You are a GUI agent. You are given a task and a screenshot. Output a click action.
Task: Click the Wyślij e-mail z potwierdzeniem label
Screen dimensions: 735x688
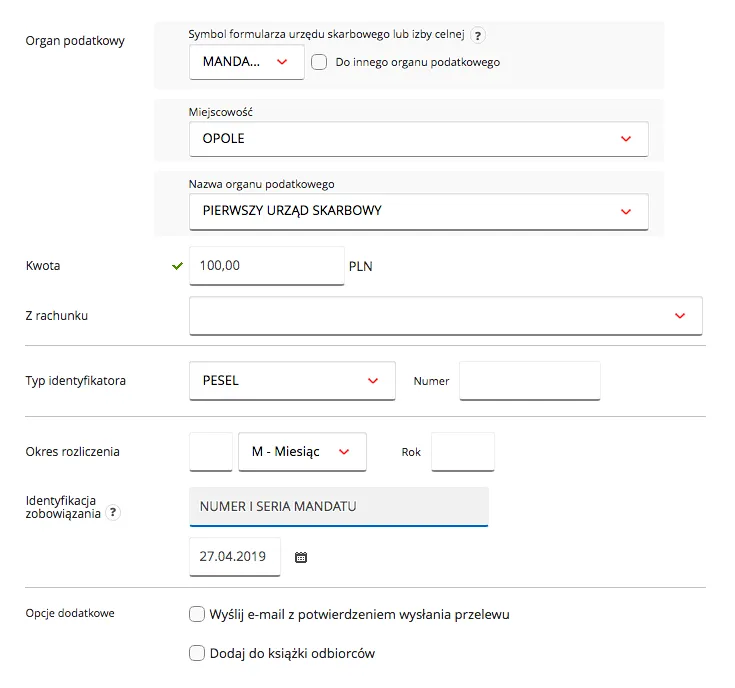click(360, 614)
